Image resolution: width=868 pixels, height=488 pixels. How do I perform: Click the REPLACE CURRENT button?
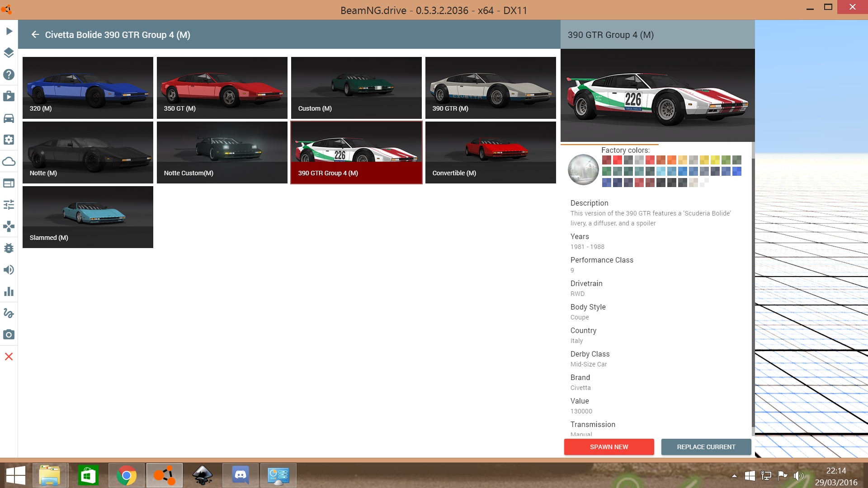(706, 447)
